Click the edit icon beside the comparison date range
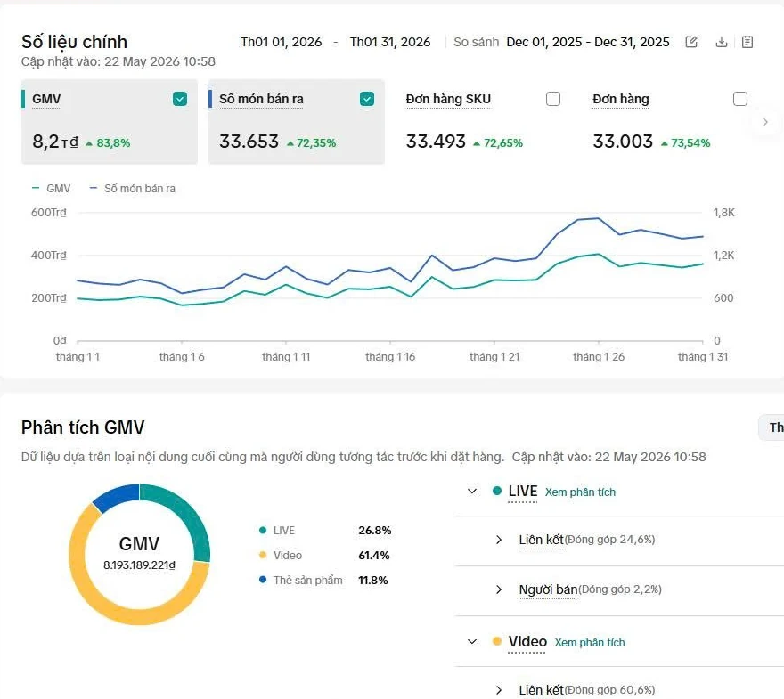 [x=691, y=42]
